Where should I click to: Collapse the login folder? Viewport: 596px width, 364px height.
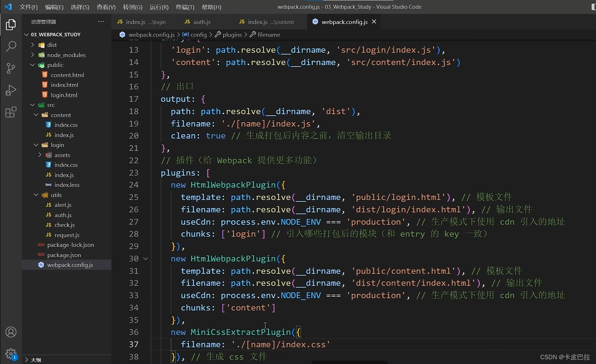[36, 145]
